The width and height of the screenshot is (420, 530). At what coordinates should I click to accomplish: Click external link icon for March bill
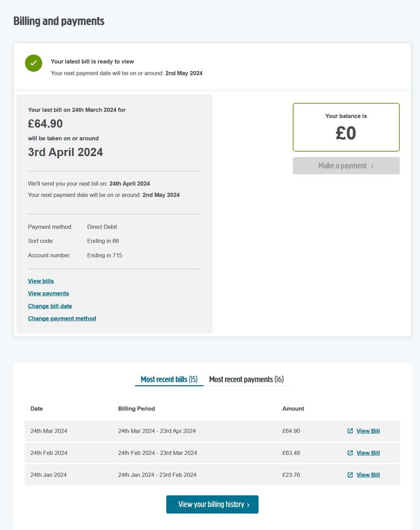point(350,431)
